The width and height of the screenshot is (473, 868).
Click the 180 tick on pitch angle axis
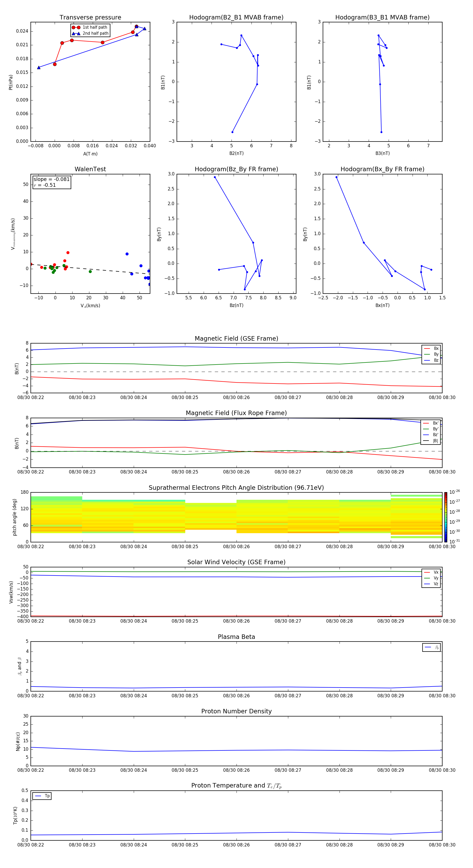tap(25, 492)
